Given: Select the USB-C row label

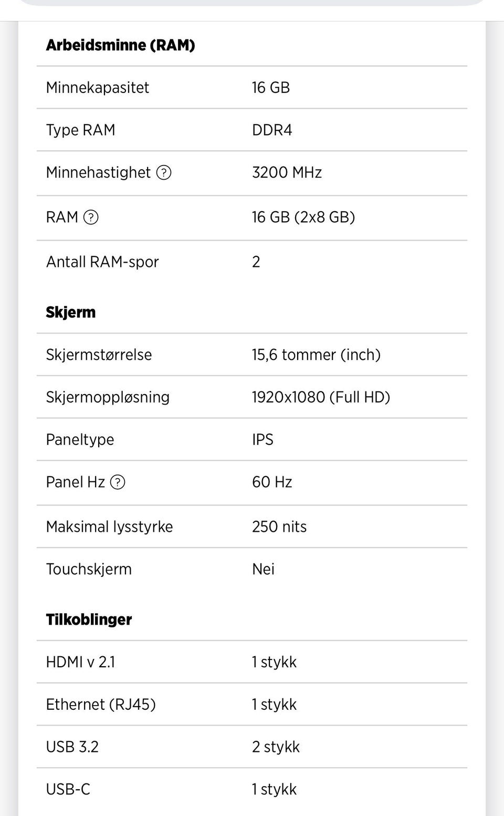Looking at the screenshot, I should [68, 789].
